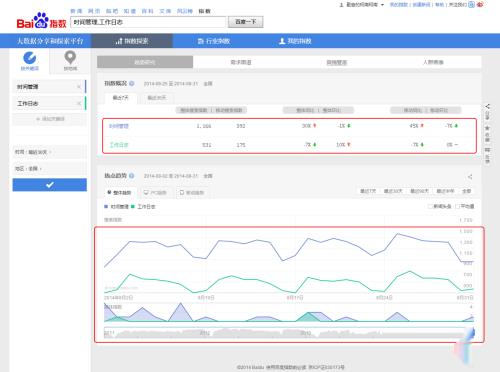The height and width of the screenshot is (372, 500).
Task: Toggle the 新闻头条 checkbox
Action: pos(430,206)
